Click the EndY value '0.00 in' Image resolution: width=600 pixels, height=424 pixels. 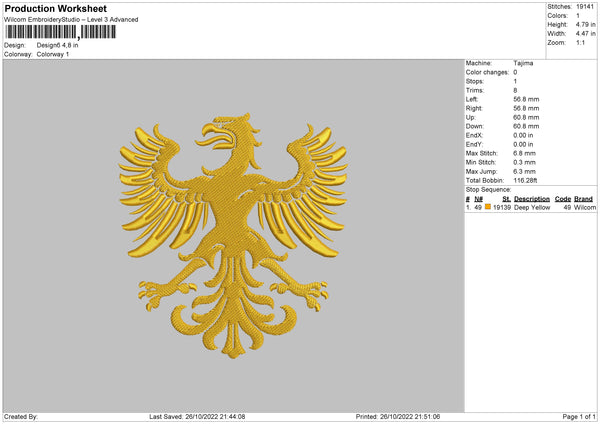523,145
